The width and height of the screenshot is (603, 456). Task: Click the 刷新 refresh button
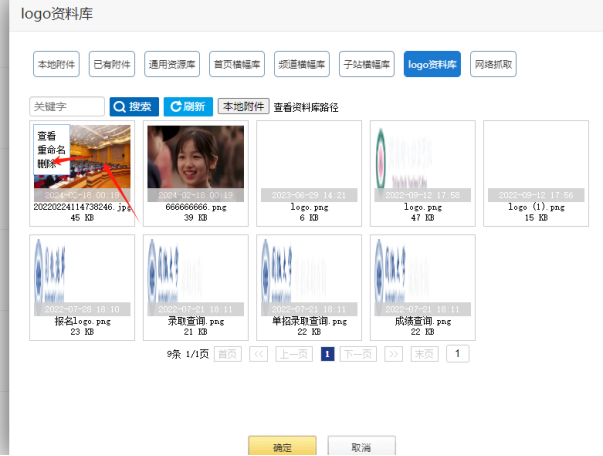(188, 106)
